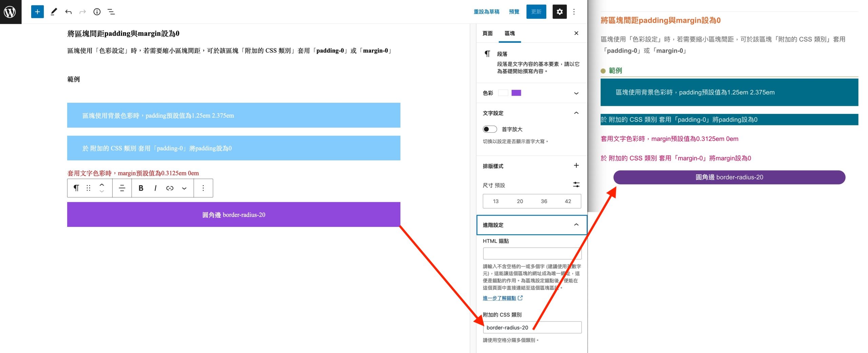Click the HTML 錨點 input field
The image size is (868, 353).
(x=532, y=254)
